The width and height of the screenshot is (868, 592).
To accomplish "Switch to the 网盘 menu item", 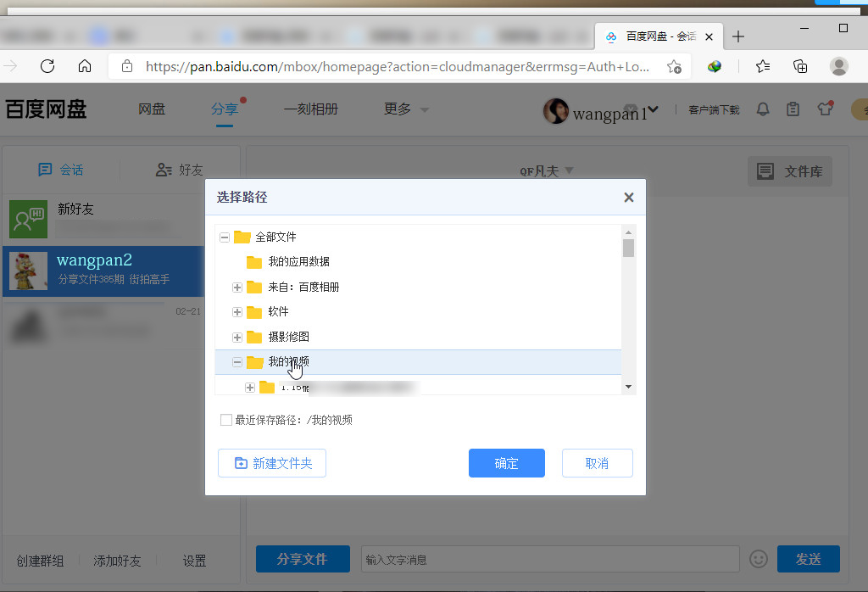I will coord(152,109).
